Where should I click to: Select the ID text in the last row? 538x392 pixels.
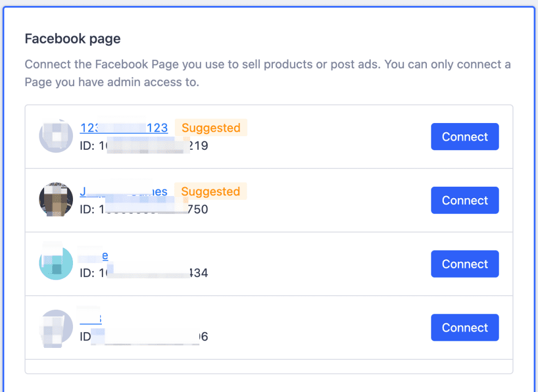point(144,336)
